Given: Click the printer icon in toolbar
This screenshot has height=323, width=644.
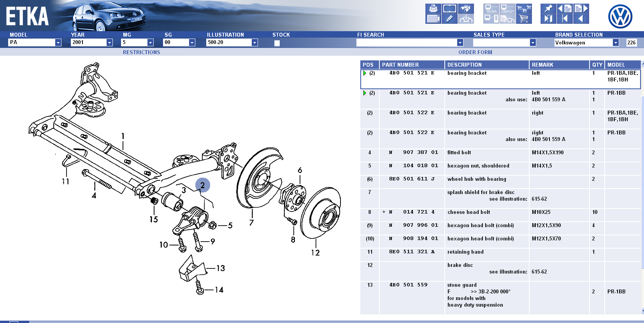Looking at the screenshot, I should point(433,9).
